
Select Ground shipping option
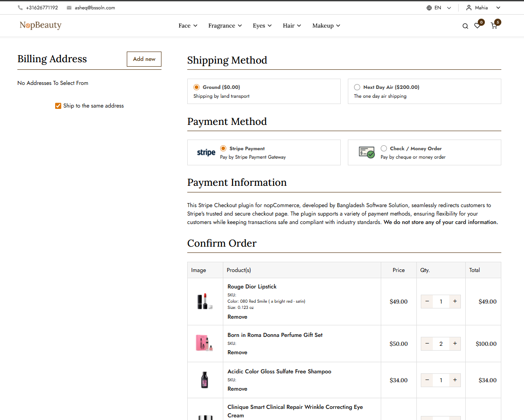pyautogui.click(x=197, y=87)
